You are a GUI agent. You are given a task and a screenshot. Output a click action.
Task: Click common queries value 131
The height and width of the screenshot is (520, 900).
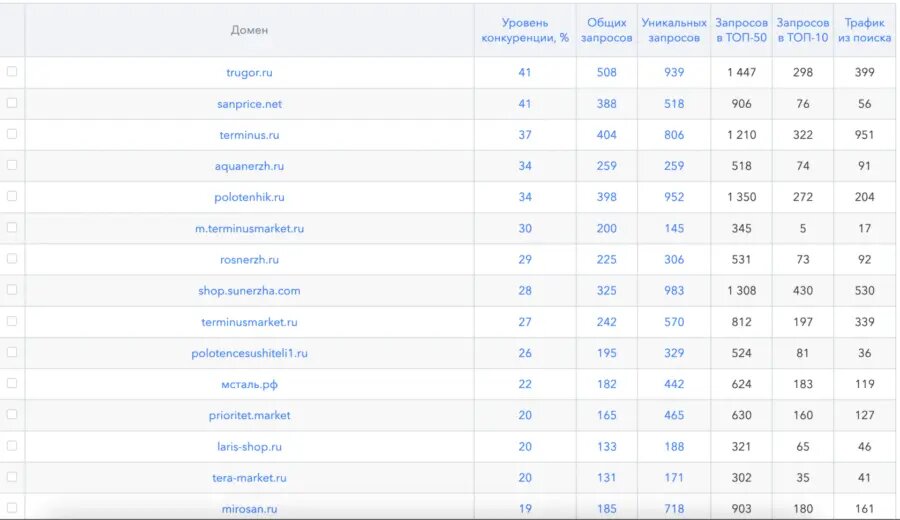click(606, 478)
